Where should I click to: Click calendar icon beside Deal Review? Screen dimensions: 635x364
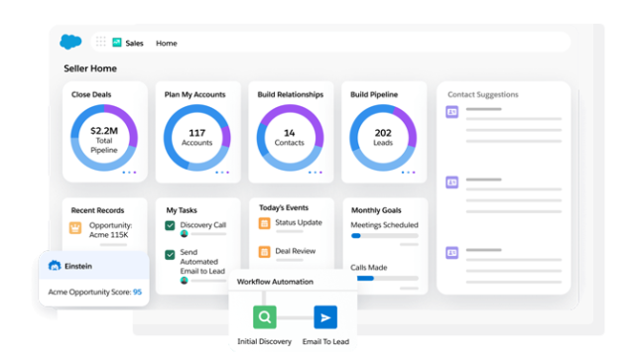(x=265, y=252)
